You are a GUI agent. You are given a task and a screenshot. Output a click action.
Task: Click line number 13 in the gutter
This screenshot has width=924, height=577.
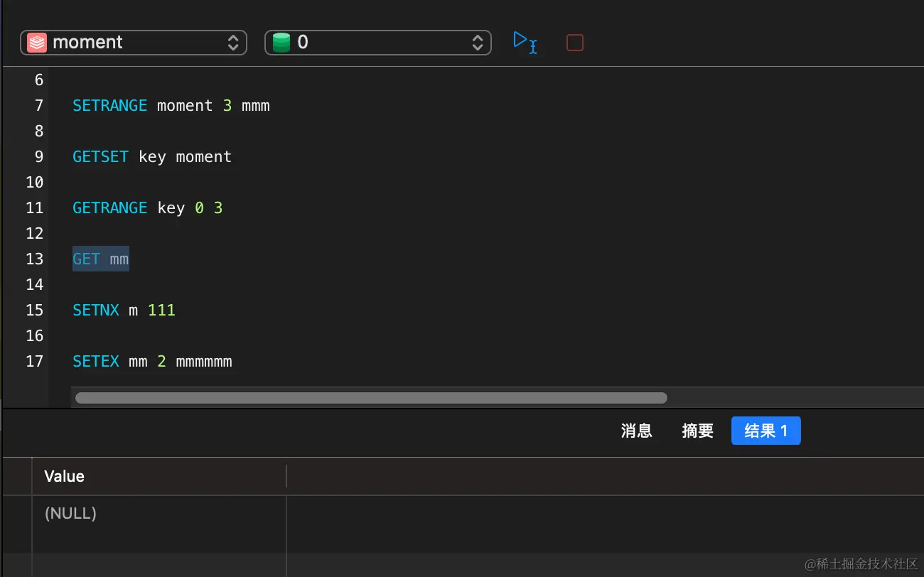[35, 259]
